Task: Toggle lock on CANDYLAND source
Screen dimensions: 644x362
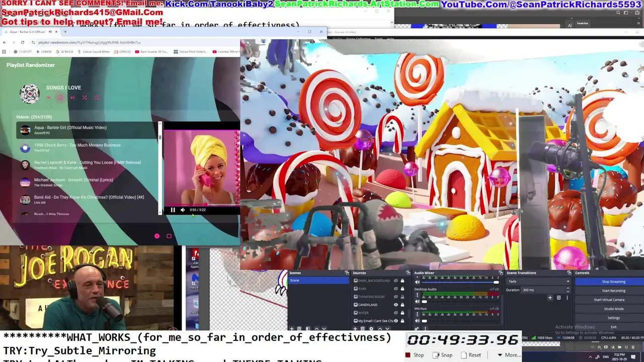Action: [x=402, y=305]
